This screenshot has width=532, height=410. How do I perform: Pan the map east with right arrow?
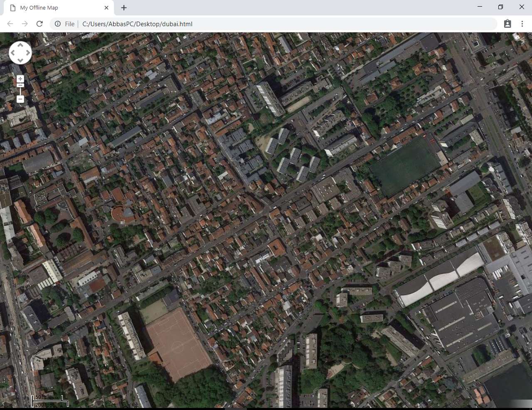(x=28, y=53)
